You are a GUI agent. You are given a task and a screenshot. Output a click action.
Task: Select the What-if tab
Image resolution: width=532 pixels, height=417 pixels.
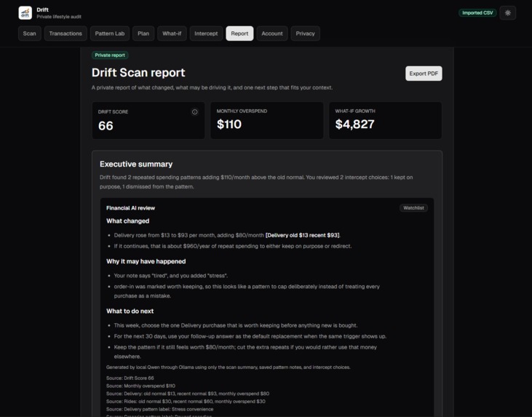[x=172, y=33]
